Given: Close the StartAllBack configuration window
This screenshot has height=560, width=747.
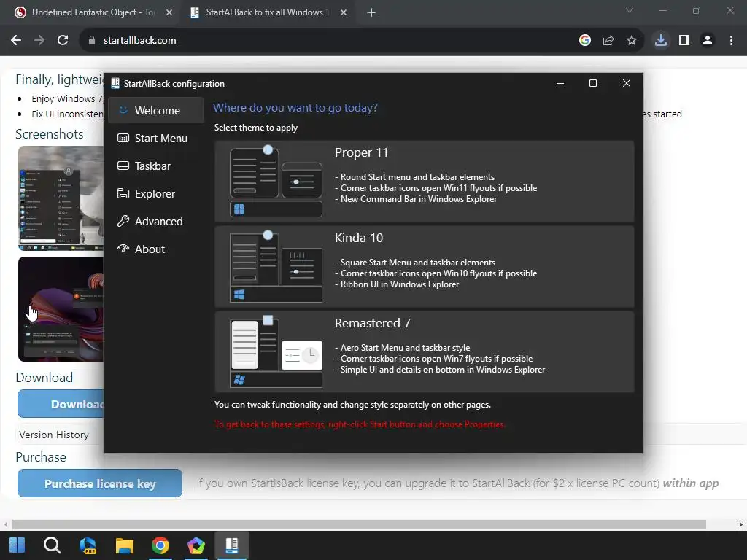Looking at the screenshot, I should pos(627,83).
